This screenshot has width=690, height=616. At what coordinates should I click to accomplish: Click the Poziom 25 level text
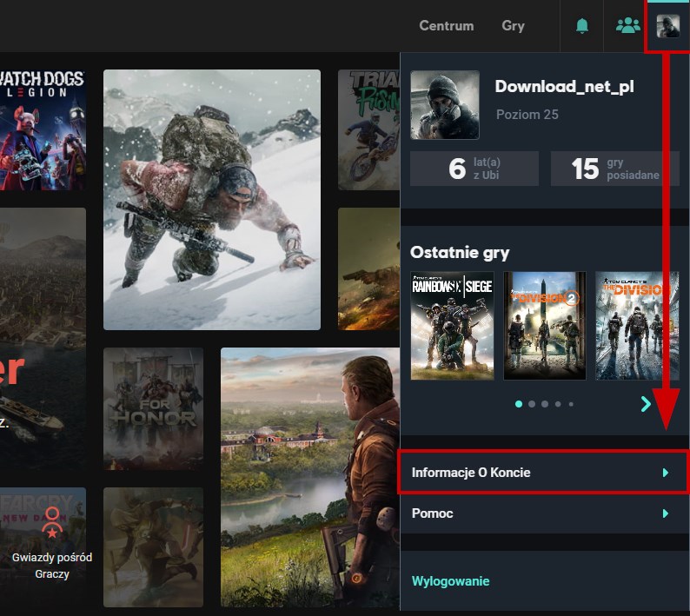point(527,115)
